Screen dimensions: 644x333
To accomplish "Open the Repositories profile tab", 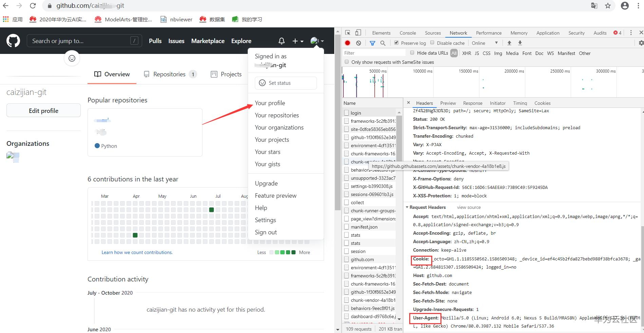I will (x=170, y=74).
